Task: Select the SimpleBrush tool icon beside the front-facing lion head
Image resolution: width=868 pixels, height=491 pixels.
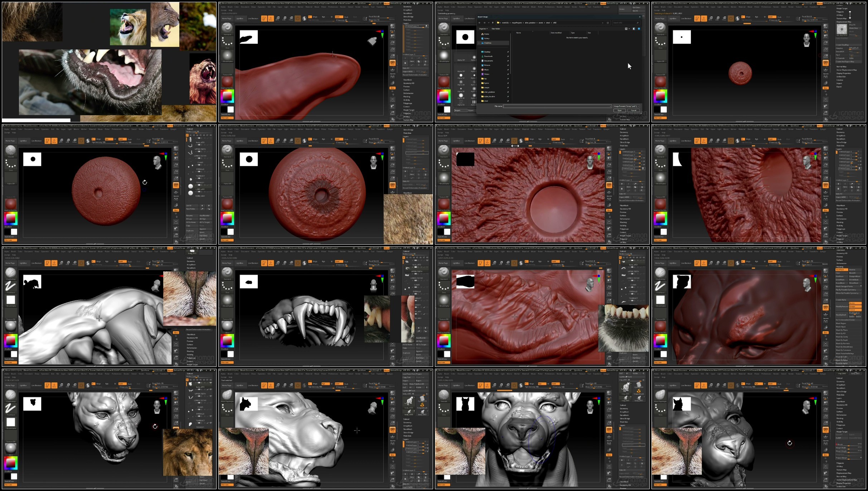Action: 639,391
